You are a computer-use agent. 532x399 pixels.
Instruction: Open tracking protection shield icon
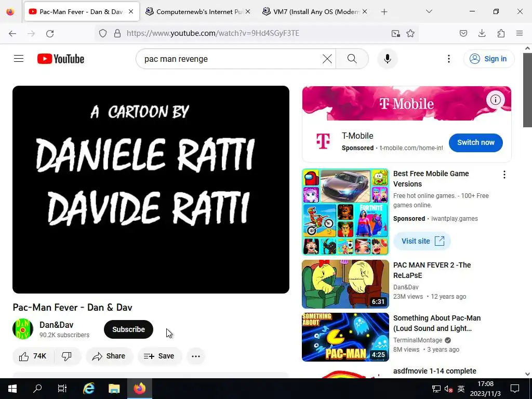pos(103,33)
